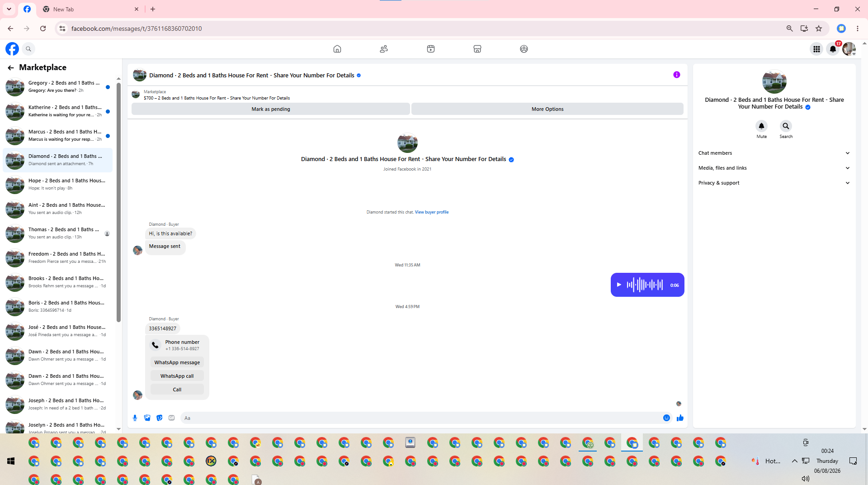The width and height of the screenshot is (868, 485).
Task: Open the browser zoom magnifier icon
Action: click(789, 29)
